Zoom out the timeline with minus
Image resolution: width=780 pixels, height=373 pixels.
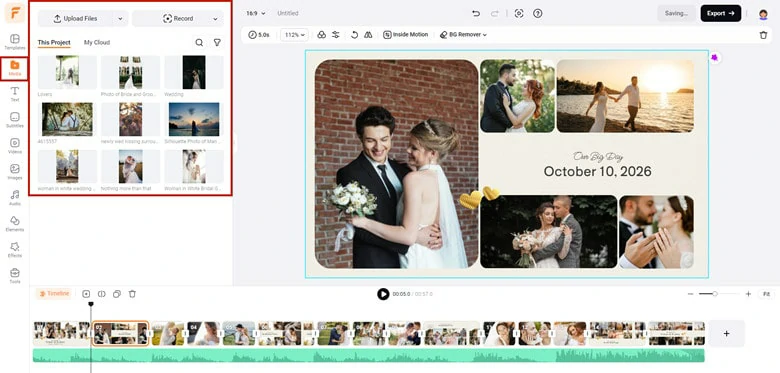click(x=690, y=294)
